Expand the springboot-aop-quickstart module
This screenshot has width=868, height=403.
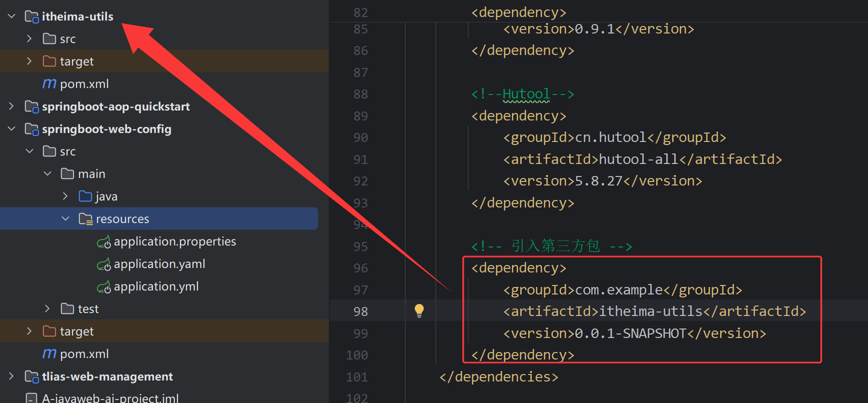pos(11,106)
